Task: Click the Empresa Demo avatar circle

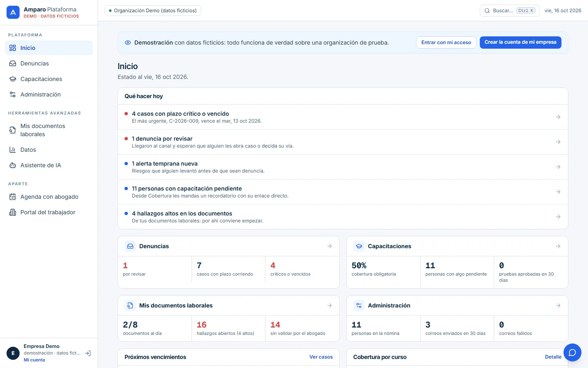Action: (13, 353)
